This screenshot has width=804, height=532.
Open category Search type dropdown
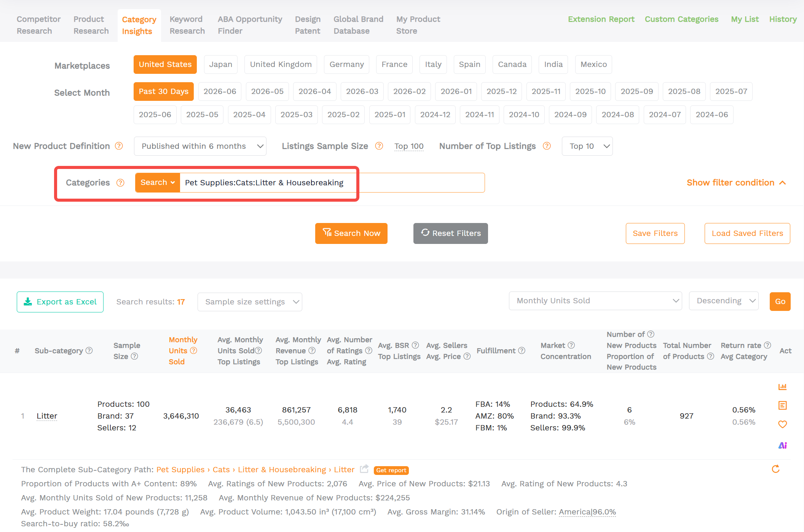157,183
